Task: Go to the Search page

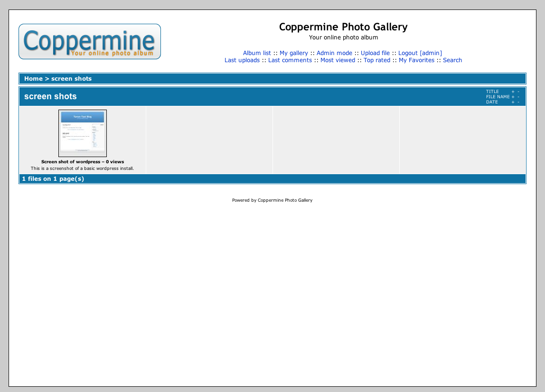Action: coord(452,60)
